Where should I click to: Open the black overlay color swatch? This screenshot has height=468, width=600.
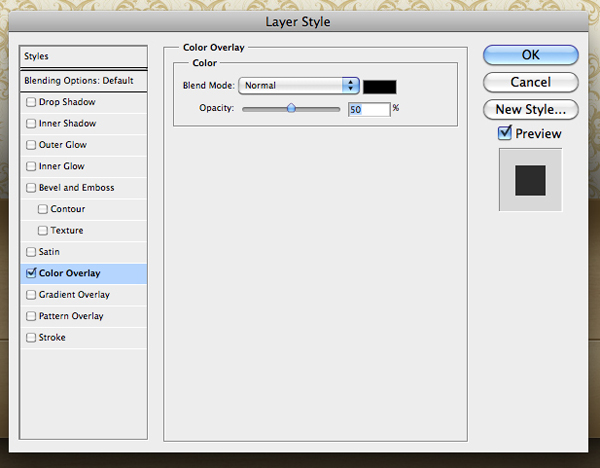coord(380,87)
